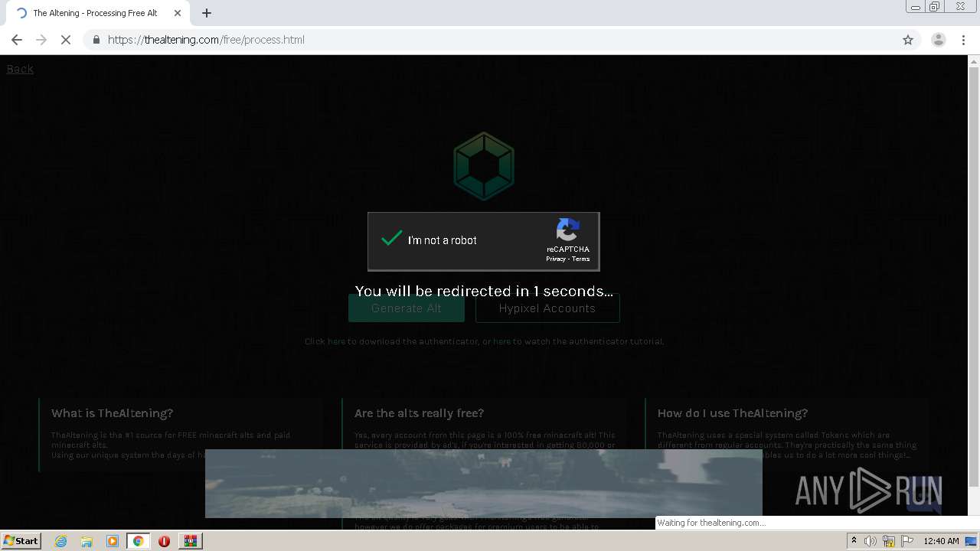Toggle the I'm not a robot checkbox
This screenshot has height=551, width=980.
tap(391, 239)
